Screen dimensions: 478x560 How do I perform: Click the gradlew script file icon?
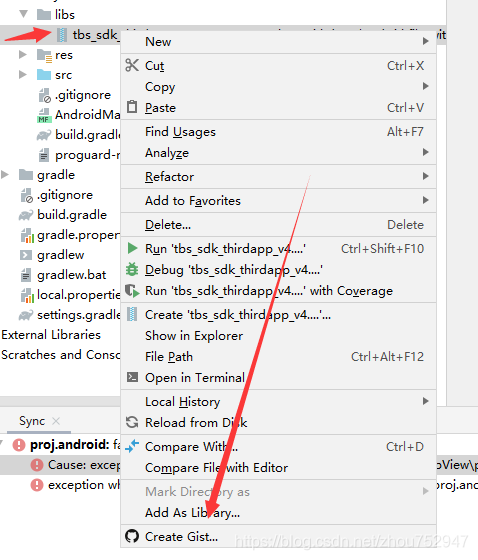[x=26, y=255]
